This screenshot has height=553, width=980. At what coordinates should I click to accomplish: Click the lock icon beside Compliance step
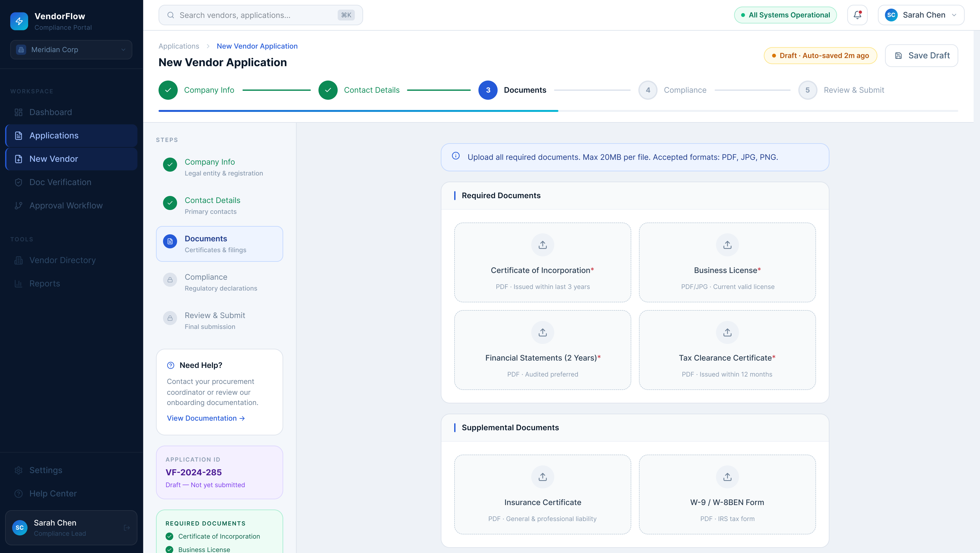[x=170, y=280]
